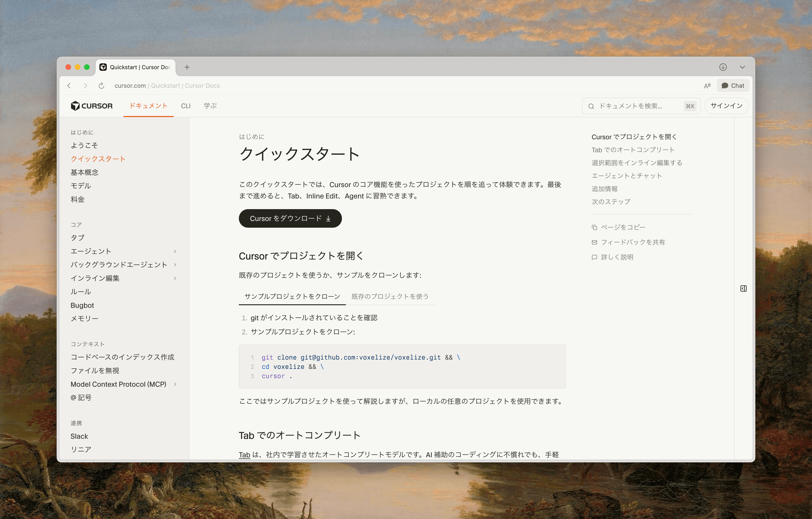Click the Cursor logo in header
812x519 pixels.
tap(92, 106)
